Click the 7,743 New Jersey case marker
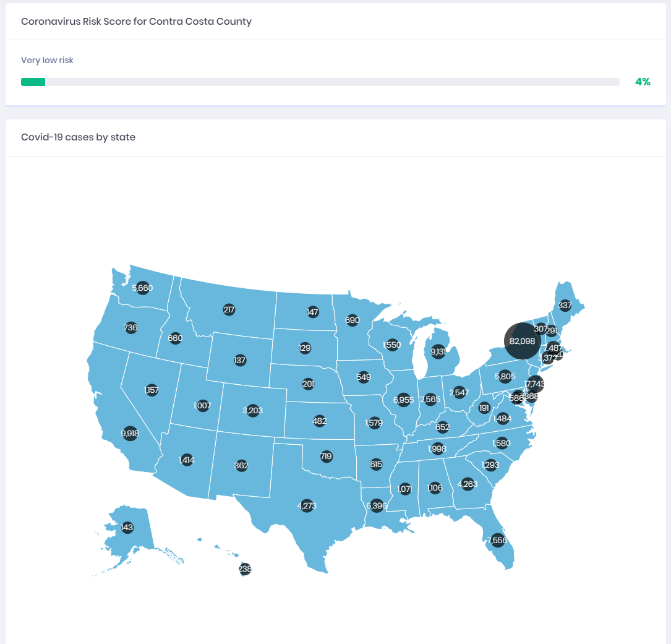 534,384
